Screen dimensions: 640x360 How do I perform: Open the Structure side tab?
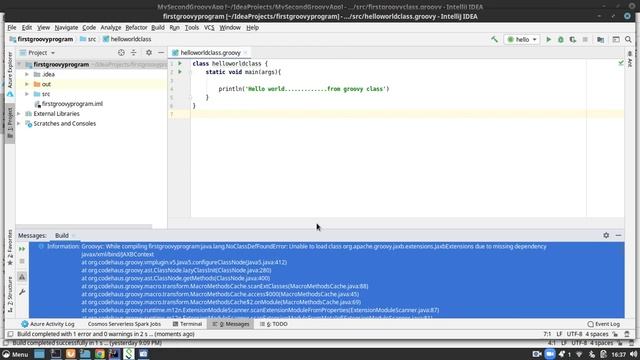[10, 295]
